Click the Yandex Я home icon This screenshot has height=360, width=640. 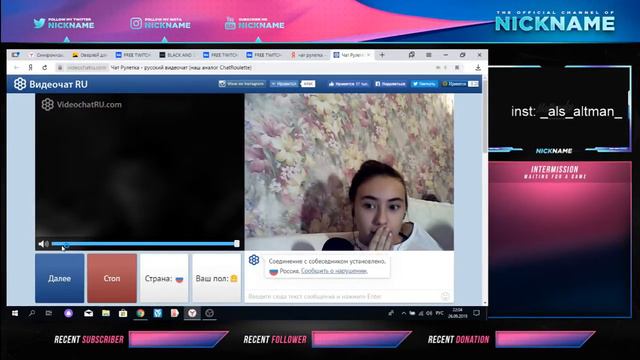pyautogui.click(x=30, y=67)
